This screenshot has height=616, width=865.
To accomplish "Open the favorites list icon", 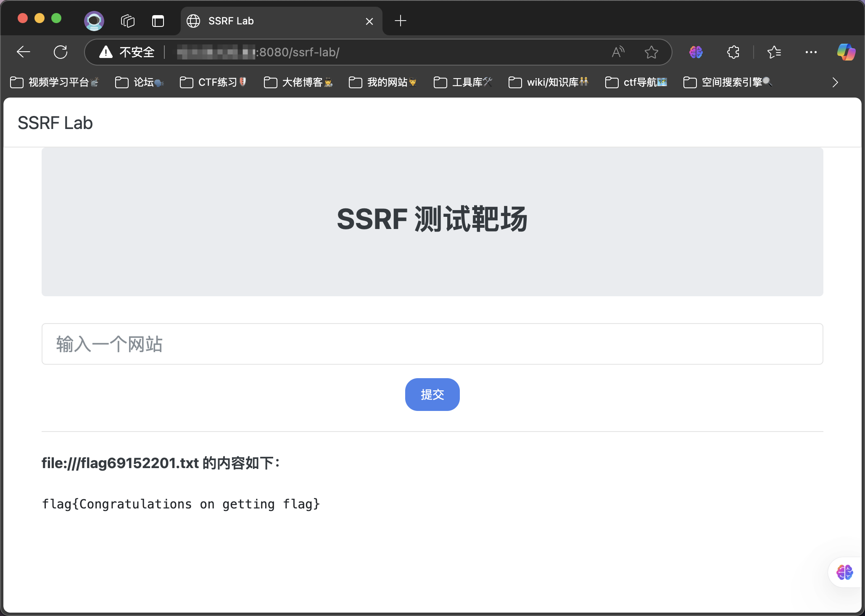I will (774, 52).
